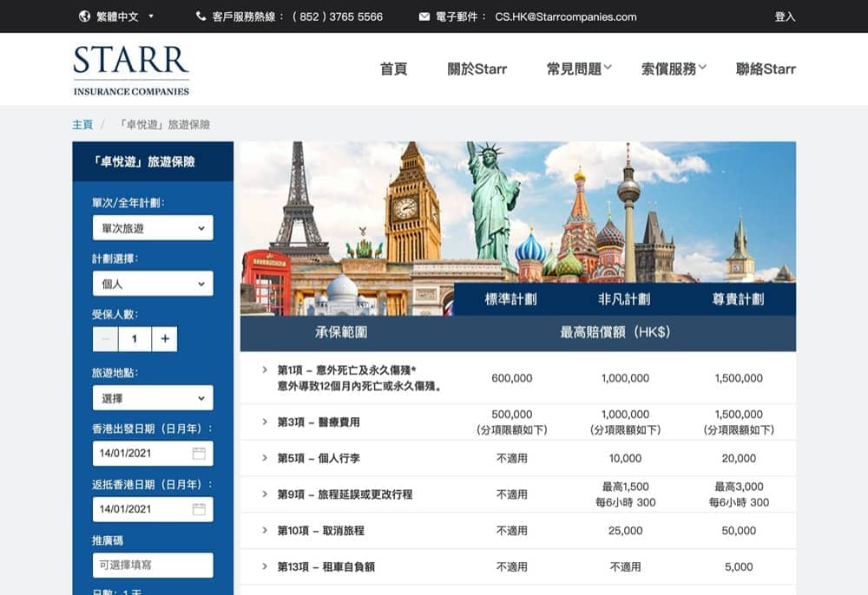
Task: Decrease 受保人數 with minus button
Action: [x=105, y=339]
